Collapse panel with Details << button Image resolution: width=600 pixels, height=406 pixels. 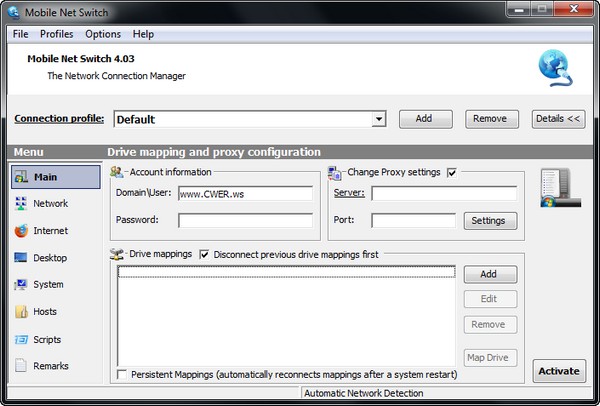(x=558, y=119)
